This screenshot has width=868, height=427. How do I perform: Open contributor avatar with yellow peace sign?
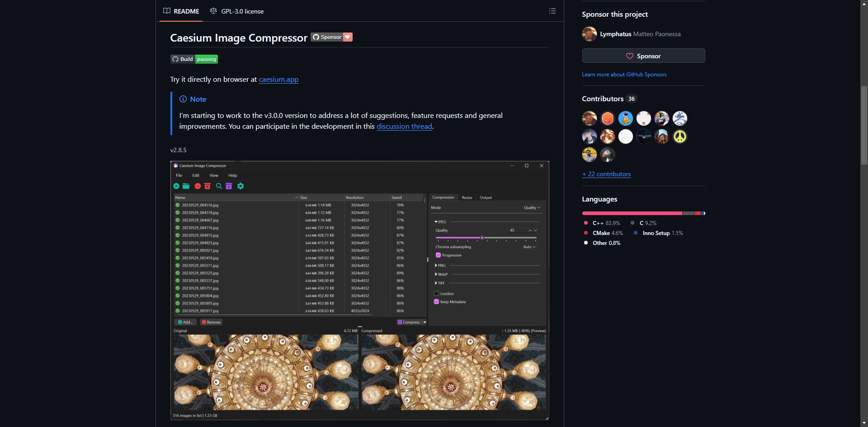(x=680, y=136)
